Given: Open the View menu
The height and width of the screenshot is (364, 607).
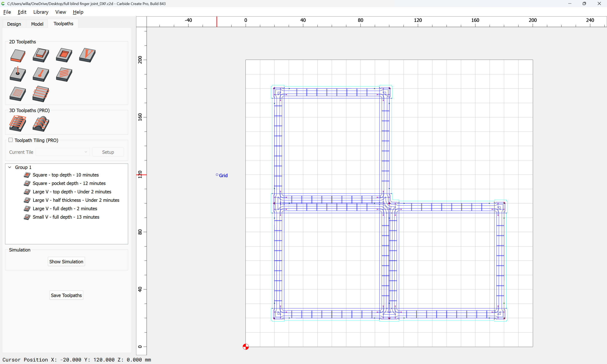Looking at the screenshot, I should (x=61, y=12).
